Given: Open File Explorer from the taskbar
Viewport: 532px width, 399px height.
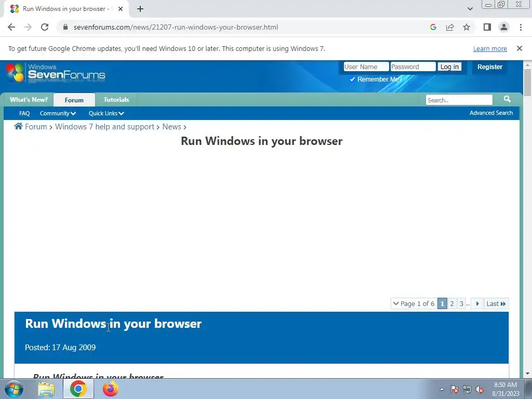Looking at the screenshot, I should click(x=46, y=389).
